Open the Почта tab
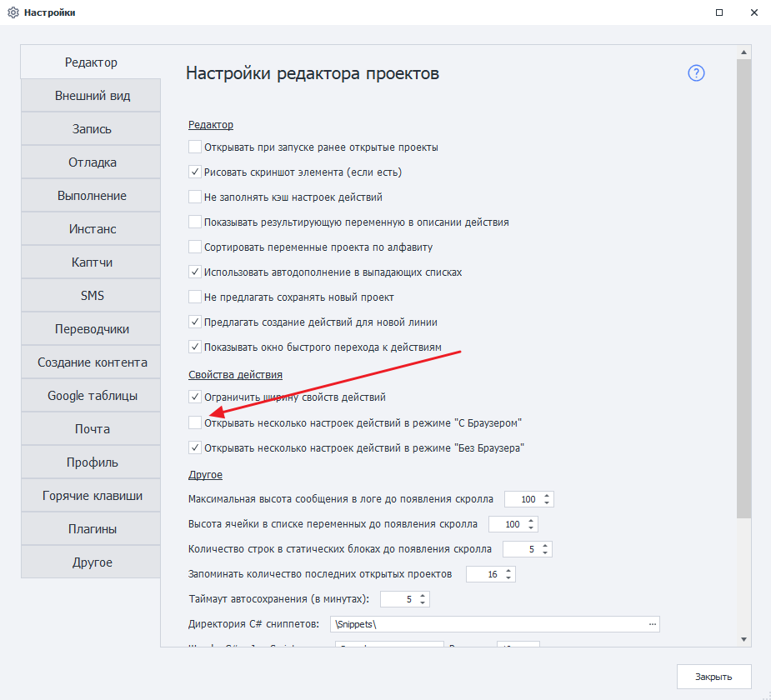Viewport: 771px width, 700px height. click(x=91, y=429)
